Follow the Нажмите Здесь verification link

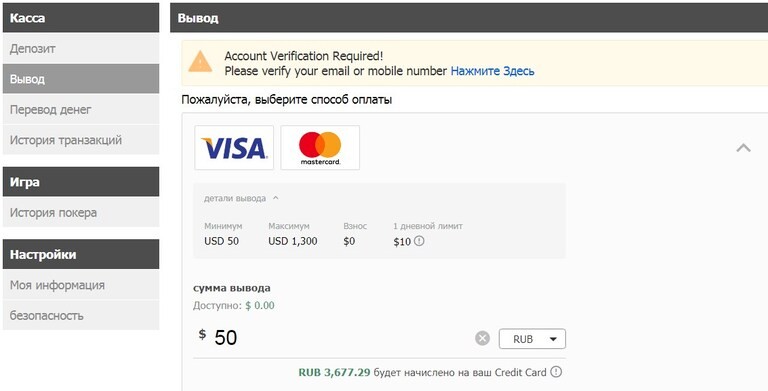point(492,71)
